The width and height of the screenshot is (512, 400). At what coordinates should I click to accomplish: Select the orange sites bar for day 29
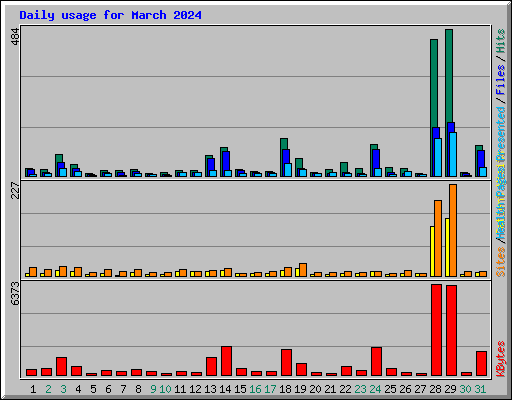pos(453,230)
